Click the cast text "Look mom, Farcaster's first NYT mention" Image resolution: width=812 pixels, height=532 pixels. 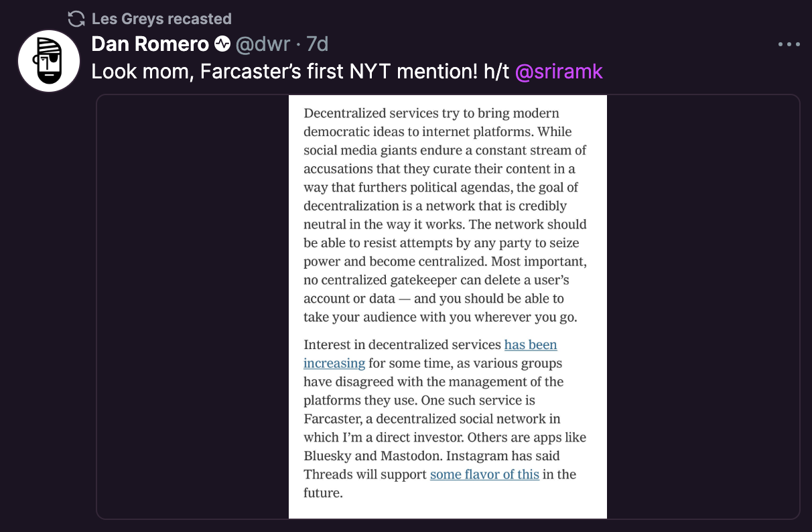click(284, 72)
